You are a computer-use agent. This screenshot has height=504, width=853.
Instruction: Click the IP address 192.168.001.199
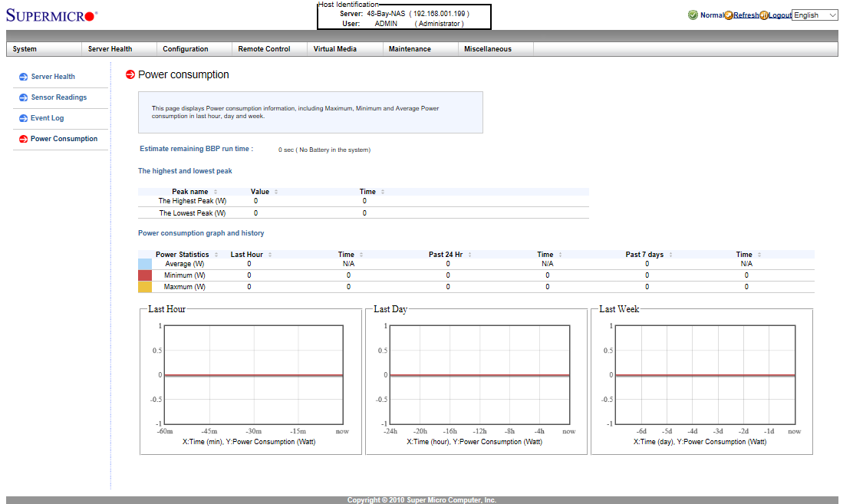coord(440,14)
